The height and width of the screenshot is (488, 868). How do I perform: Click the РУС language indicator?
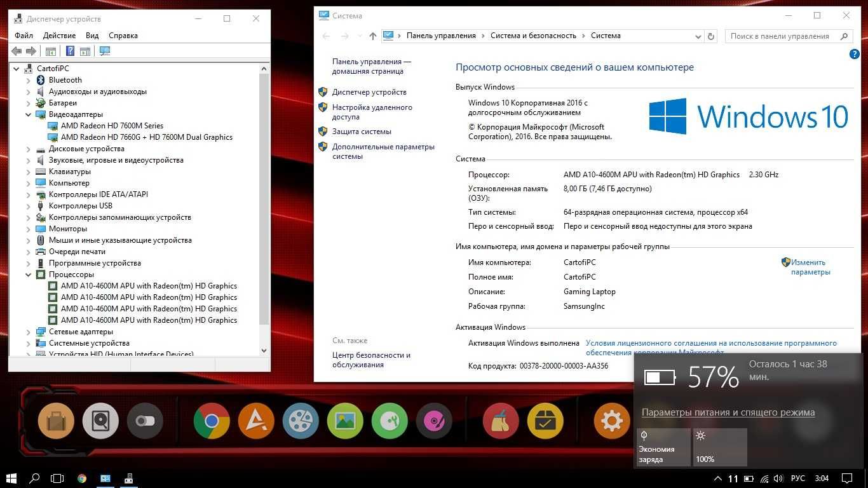coord(797,478)
